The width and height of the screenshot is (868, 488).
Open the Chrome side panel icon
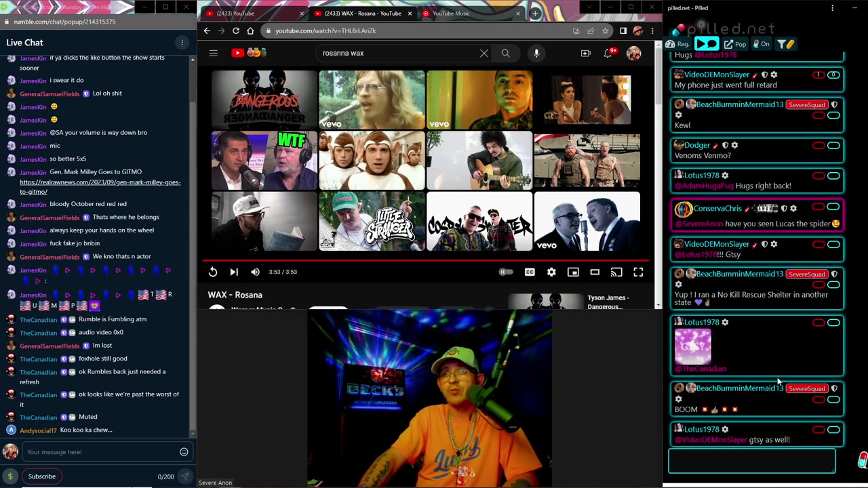pyautogui.click(x=623, y=30)
